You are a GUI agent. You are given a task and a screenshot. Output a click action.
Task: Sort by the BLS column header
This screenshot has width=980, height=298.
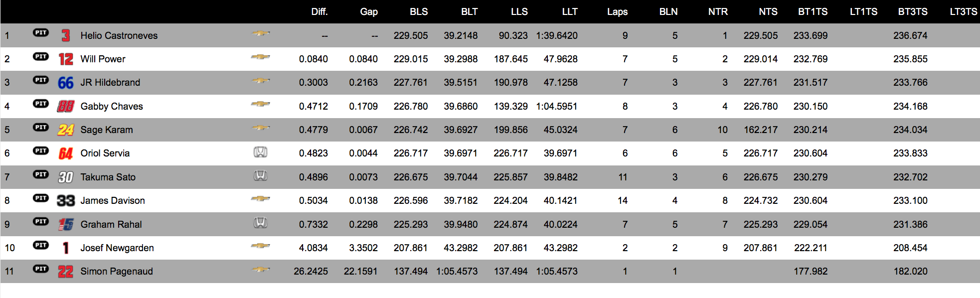coord(419,12)
